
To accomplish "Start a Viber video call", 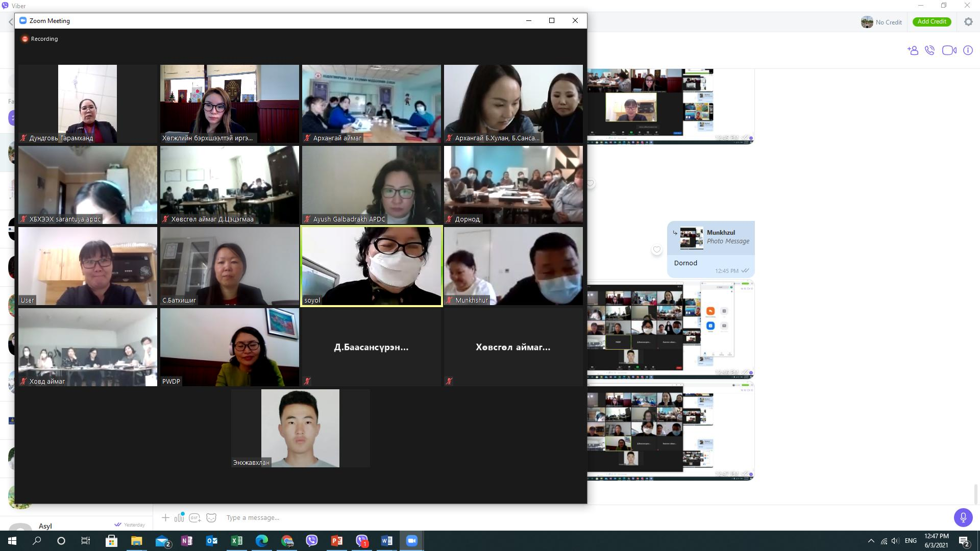I will click(949, 50).
